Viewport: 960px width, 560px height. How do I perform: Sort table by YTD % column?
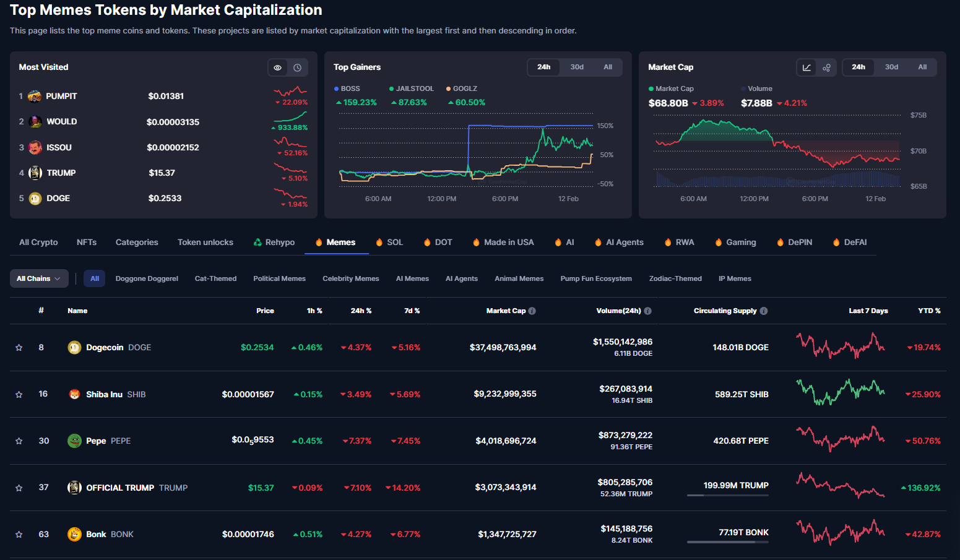[x=929, y=311]
